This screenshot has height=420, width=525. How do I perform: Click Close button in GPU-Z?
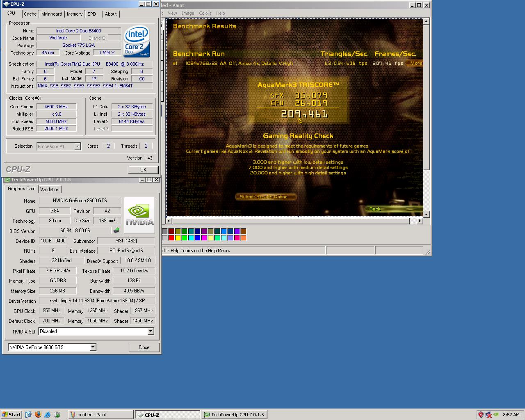(144, 347)
